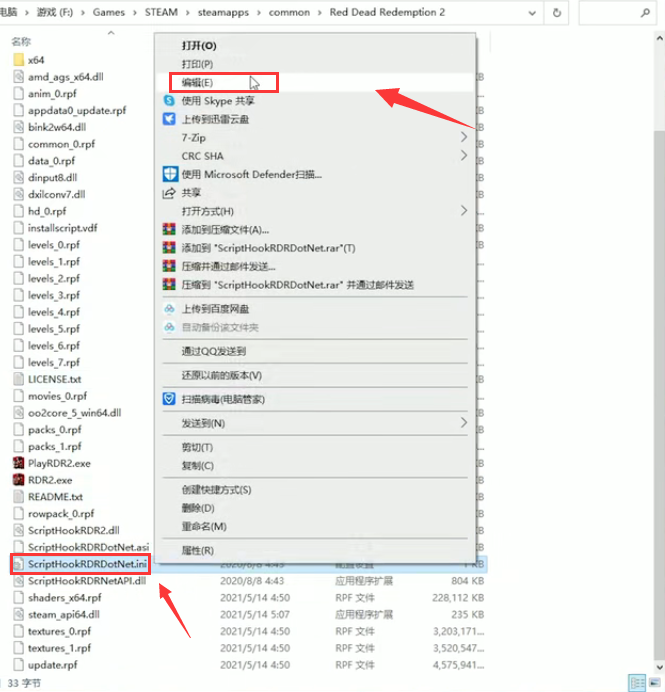The width and height of the screenshot is (665, 692).
Task: Select installscript.vdf file name
Action: click(62, 228)
